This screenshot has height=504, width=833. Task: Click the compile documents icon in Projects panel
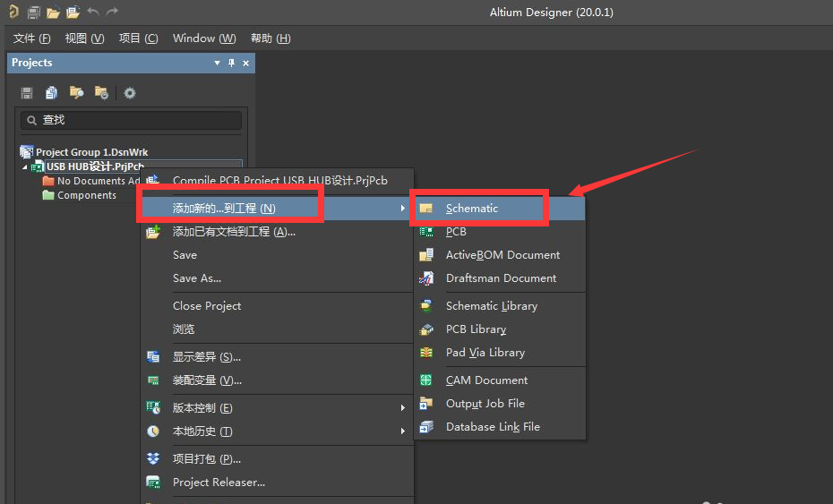tap(52, 93)
